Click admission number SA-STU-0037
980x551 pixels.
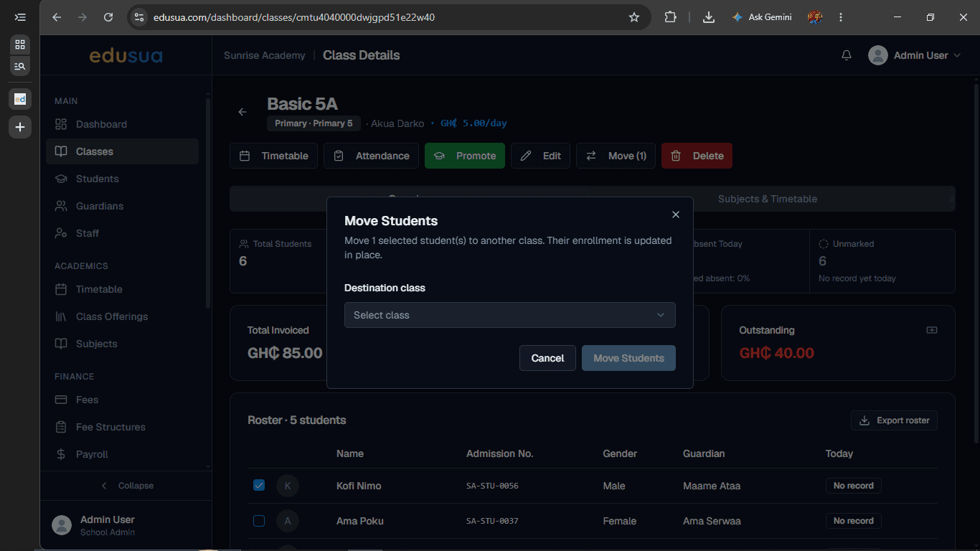(x=492, y=521)
